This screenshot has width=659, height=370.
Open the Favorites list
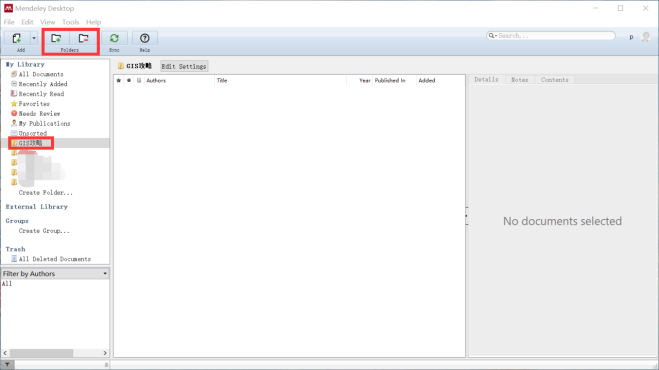(34, 103)
